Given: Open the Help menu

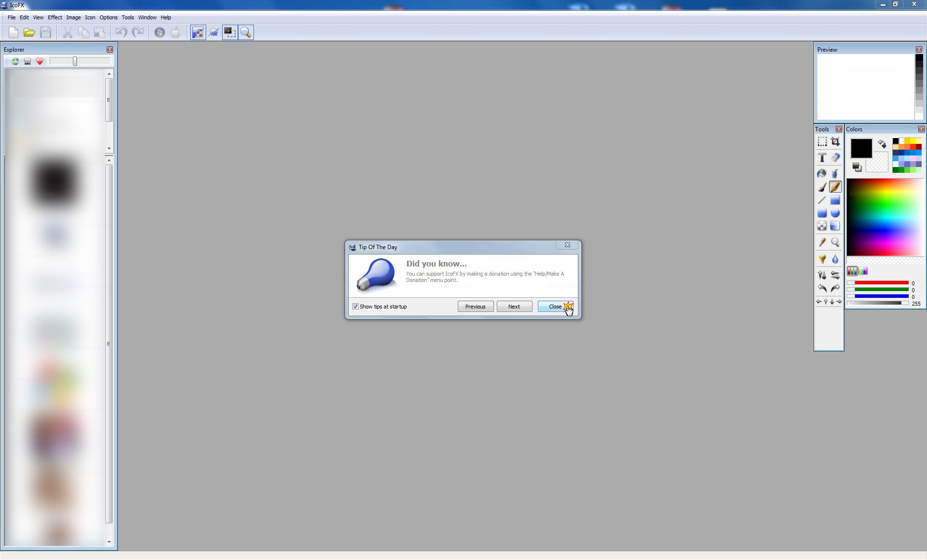Looking at the screenshot, I should 166,17.
